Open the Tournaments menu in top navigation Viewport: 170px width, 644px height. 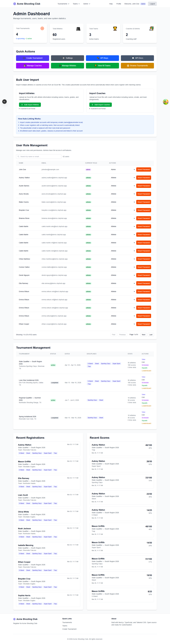tap(63, 4)
